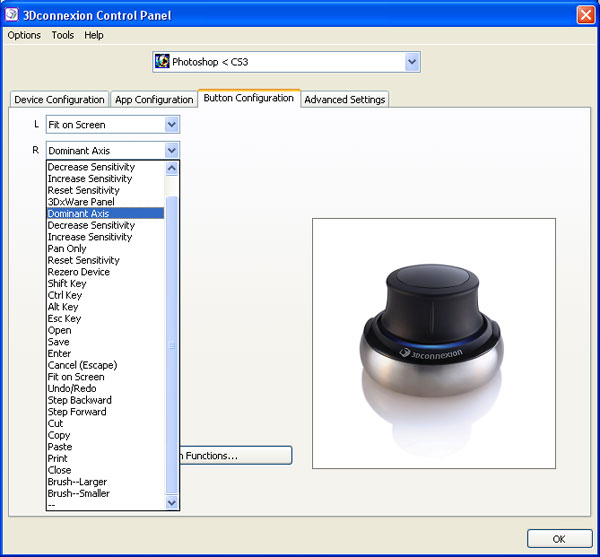Open the Options menu
This screenshot has height=557, width=600.
pos(24,35)
